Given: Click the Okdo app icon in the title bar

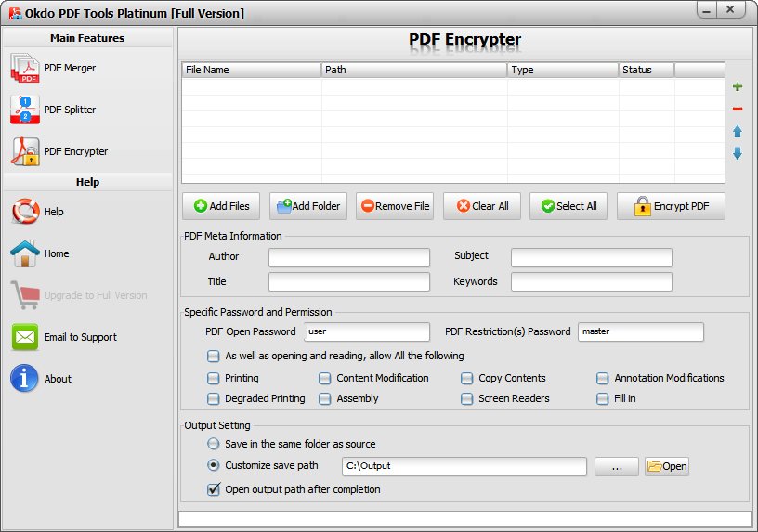Looking at the screenshot, I should pos(15,13).
